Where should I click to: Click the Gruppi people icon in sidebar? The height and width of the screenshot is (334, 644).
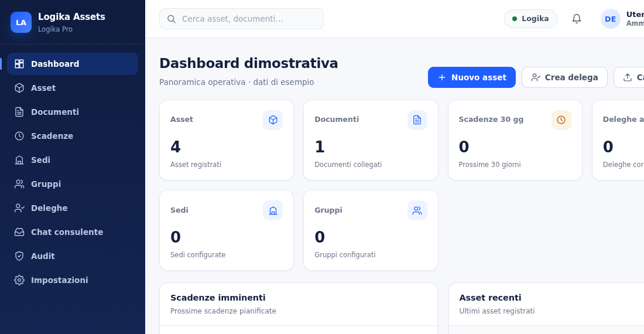(x=19, y=184)
